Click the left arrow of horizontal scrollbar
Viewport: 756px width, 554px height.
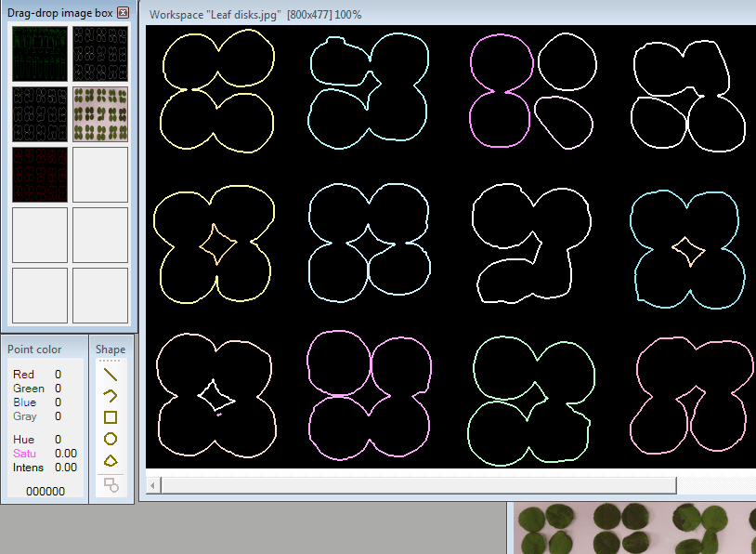click(153, 485)
